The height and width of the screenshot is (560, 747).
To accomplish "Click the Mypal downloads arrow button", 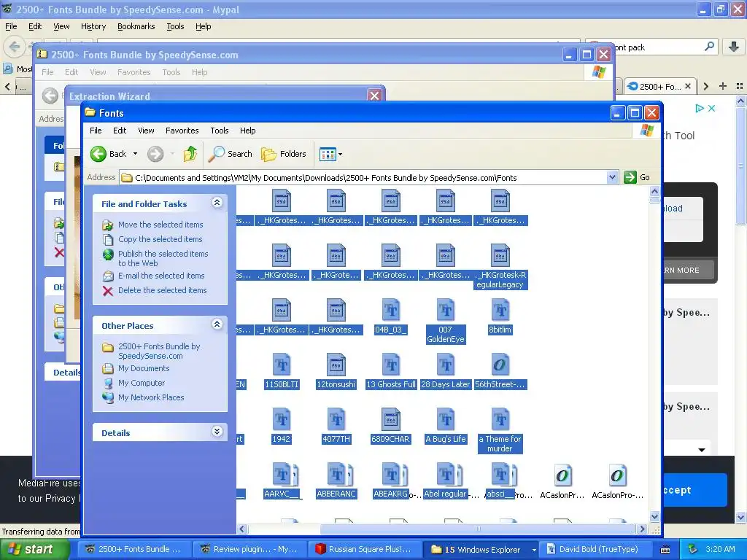I will point(734,47).
